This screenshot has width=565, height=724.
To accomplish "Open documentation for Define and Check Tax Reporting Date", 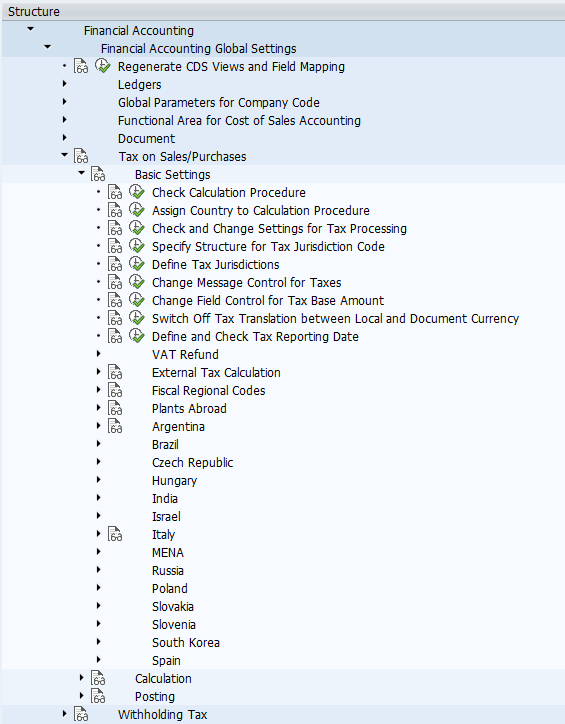I will 115,337.
